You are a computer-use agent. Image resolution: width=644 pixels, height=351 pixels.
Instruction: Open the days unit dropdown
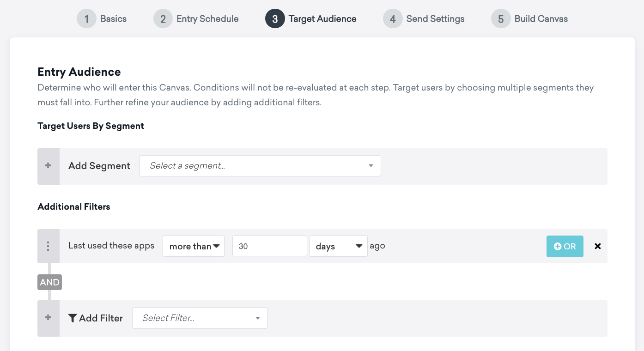coord(338,246)
